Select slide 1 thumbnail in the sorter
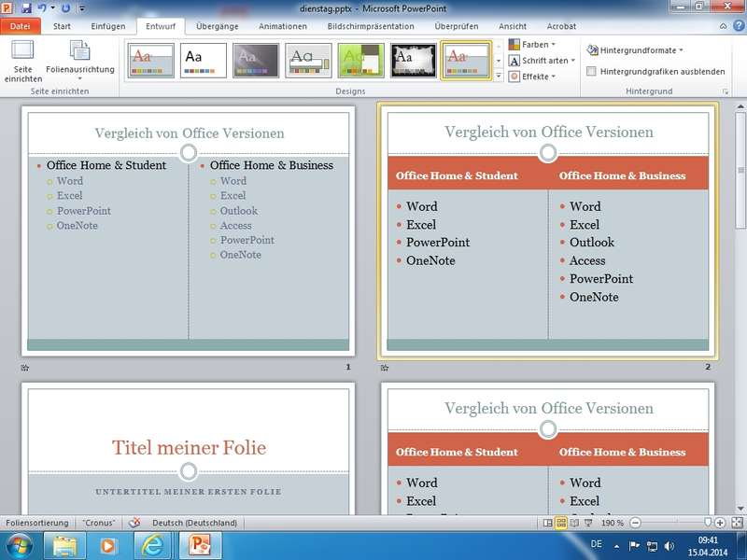This screenshot has height=560, width=747. click(x=189, y=231)
